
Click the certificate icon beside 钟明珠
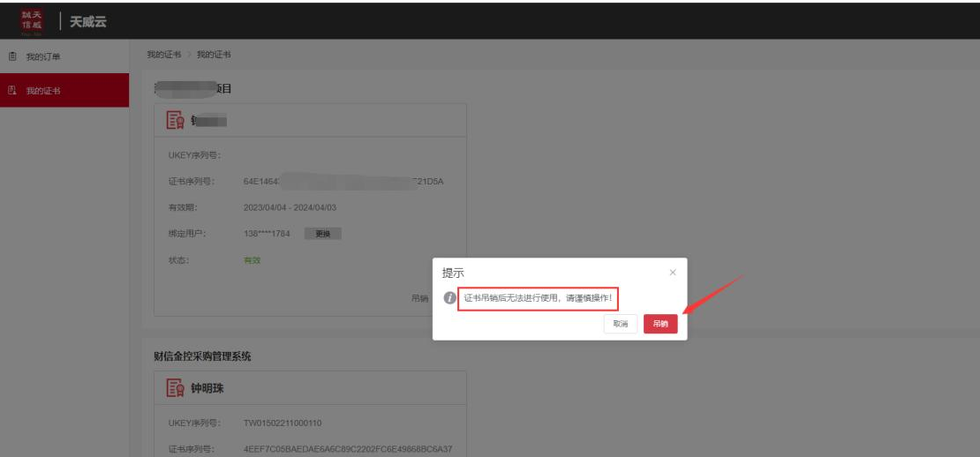tap(175, 388)
